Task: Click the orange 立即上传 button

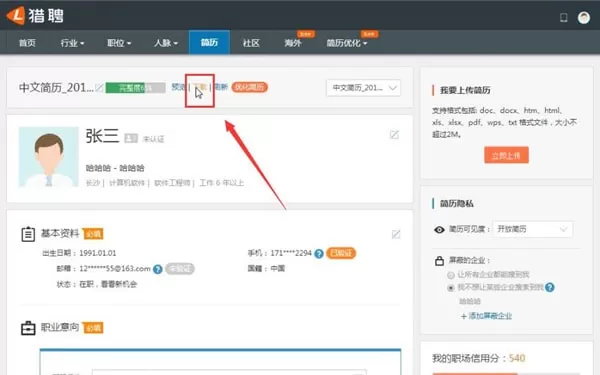Action: pyautogui.click(x=506, y=155)
